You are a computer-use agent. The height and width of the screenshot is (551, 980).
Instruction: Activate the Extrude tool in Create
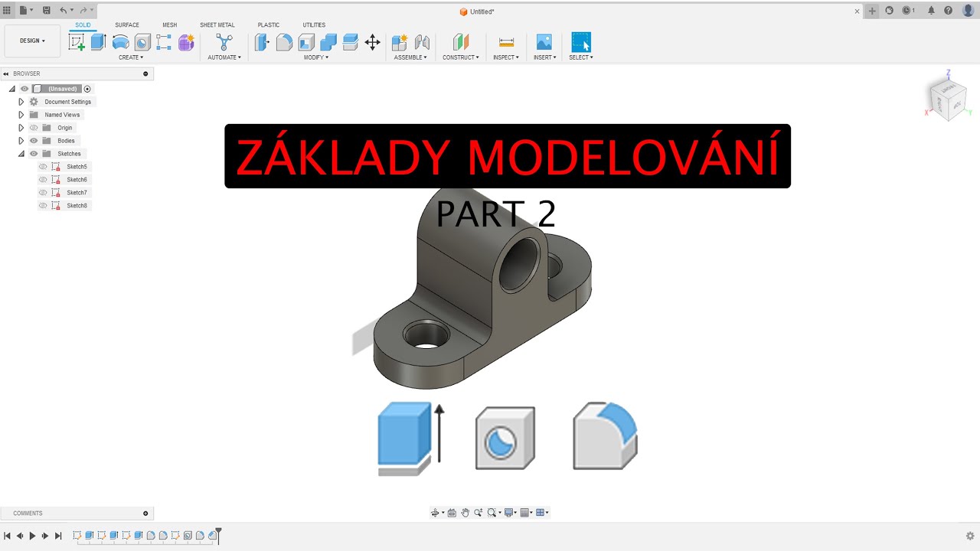[x=98, y=42]
